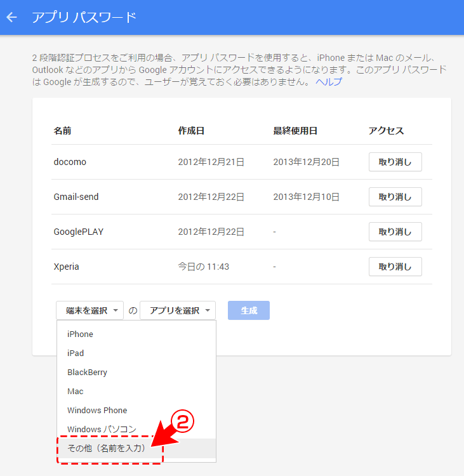Open the ヘルプ help link
464x476 pixels.
click(x=329, y=82)
